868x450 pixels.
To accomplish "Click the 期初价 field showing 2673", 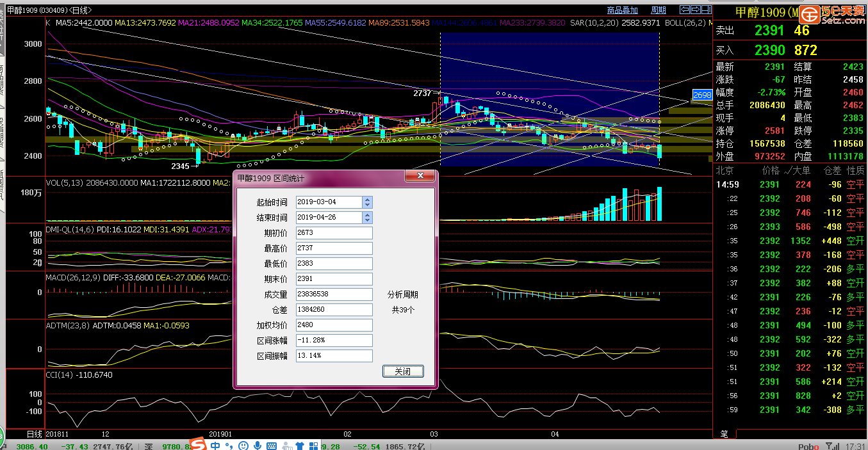I will coord(334,233).
